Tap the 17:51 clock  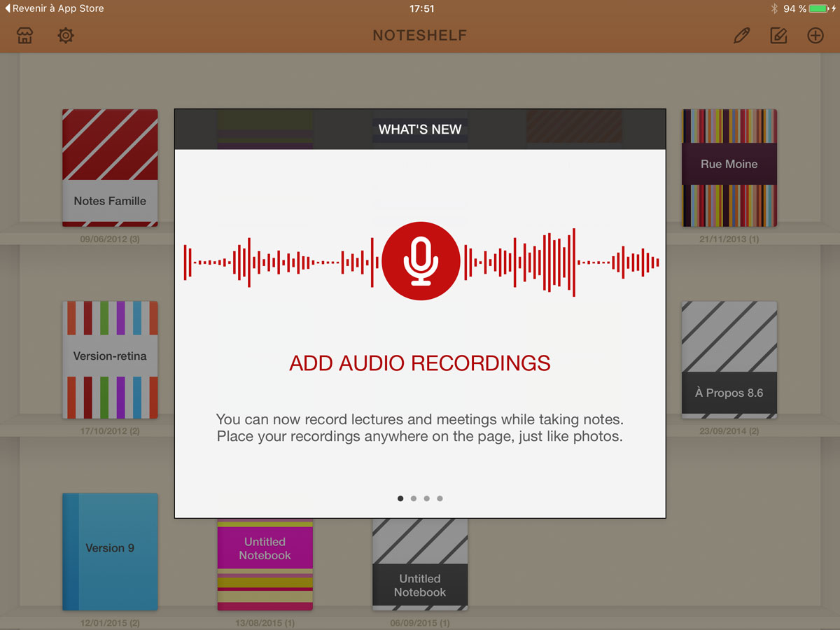421,8
